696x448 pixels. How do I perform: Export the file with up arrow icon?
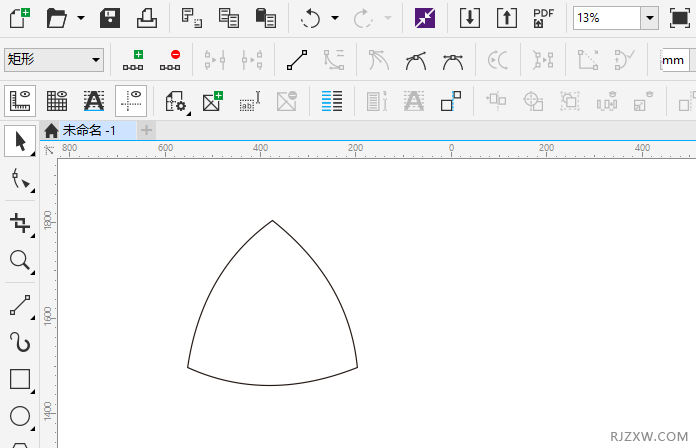click(x=506, y=18)
